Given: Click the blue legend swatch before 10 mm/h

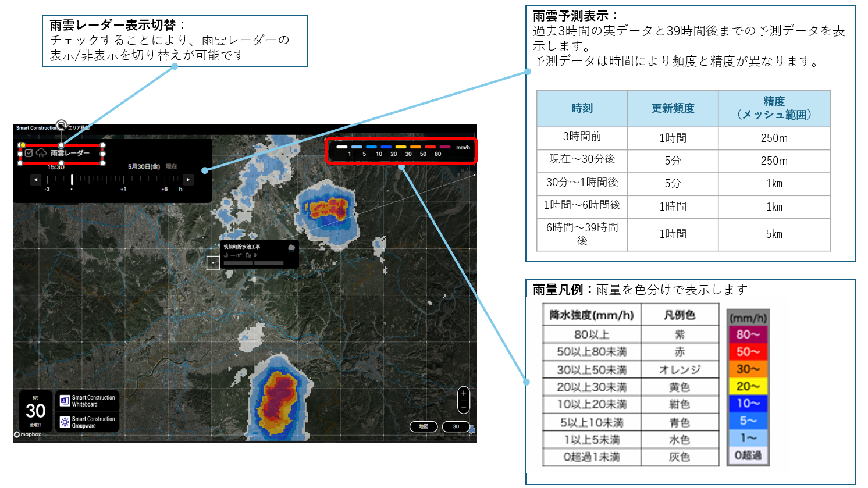Looking at the screenshot, I should coord(371,147).
